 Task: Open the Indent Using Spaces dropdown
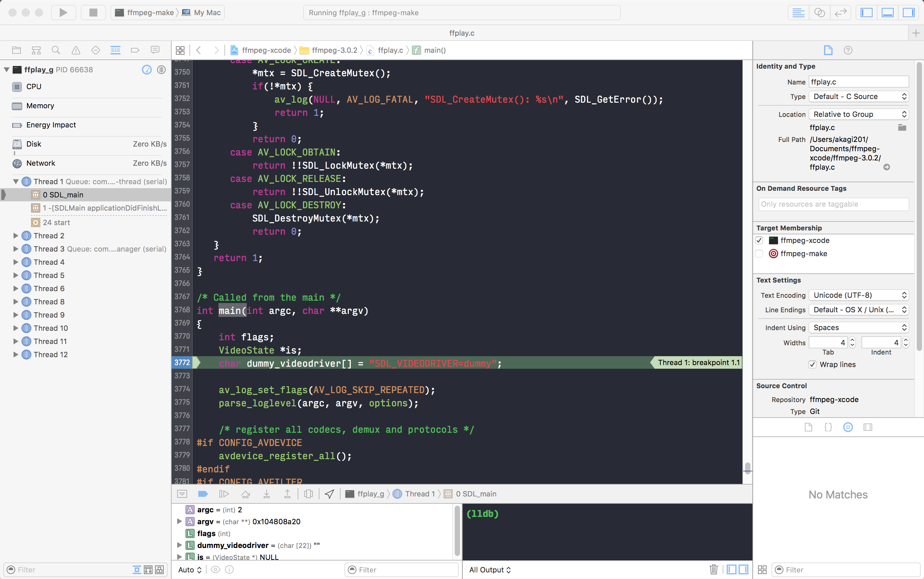(x=859, y=327)
